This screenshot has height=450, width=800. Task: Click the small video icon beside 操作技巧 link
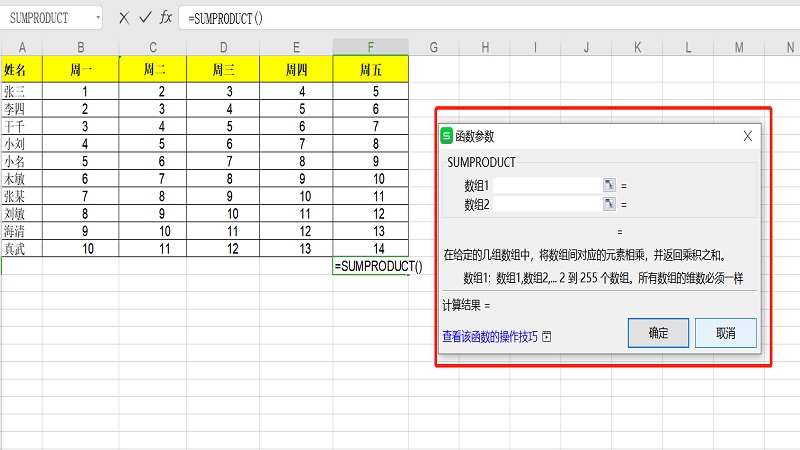pos(547,338)
